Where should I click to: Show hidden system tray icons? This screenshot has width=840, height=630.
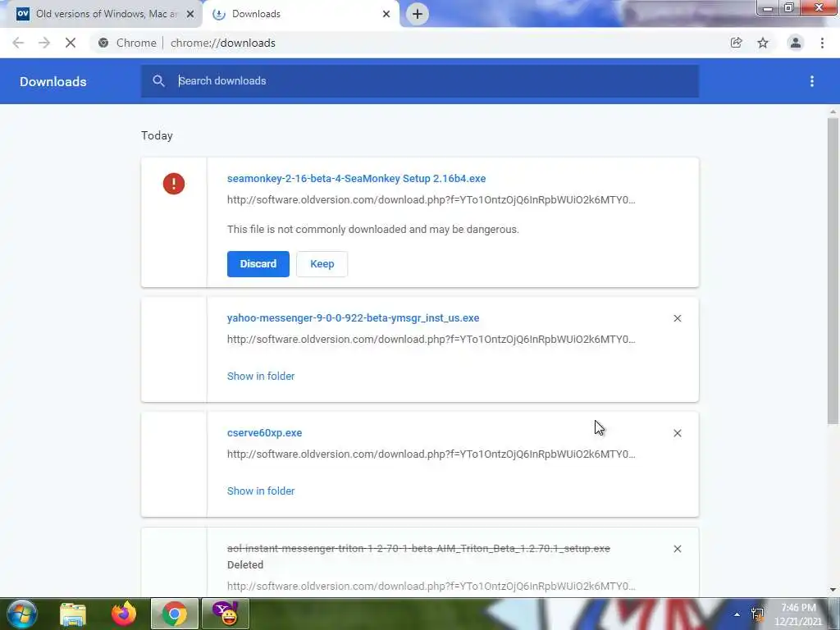coord(737,614)
